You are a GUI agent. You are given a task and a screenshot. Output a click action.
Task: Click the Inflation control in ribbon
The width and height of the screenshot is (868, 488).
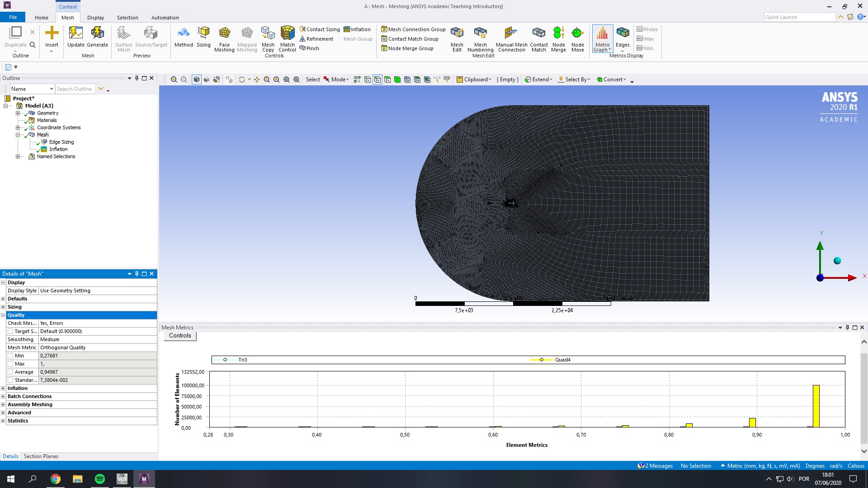coord(357,29)
